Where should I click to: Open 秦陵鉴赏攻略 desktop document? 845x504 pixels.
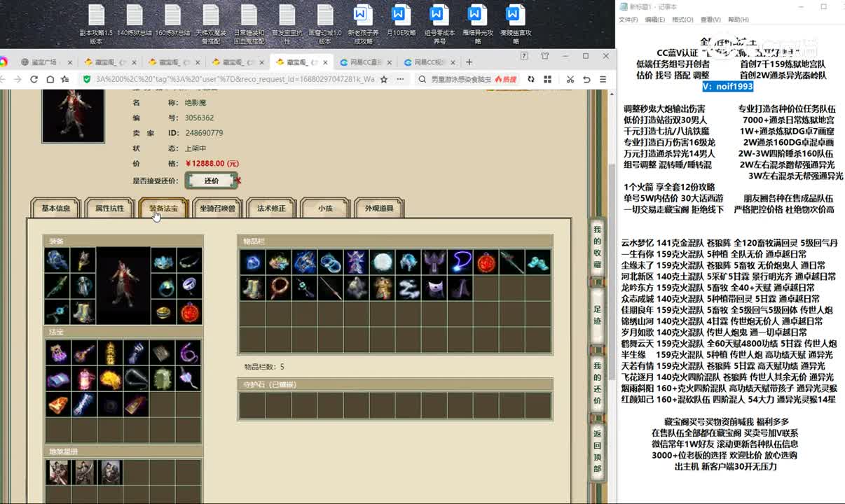pyautogui.click(x=515, y=24)
